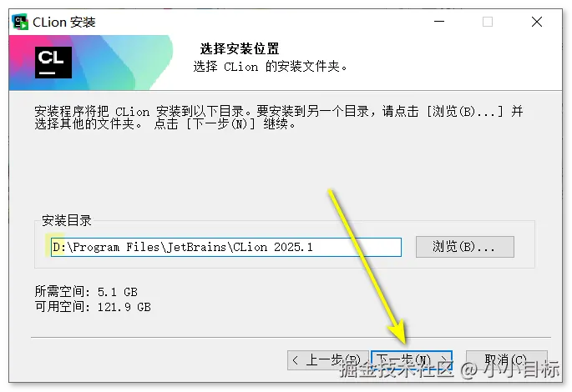The image size is (572, 392).
Task: Click the CLion installer icon in title bar
Action: point(20,23)
